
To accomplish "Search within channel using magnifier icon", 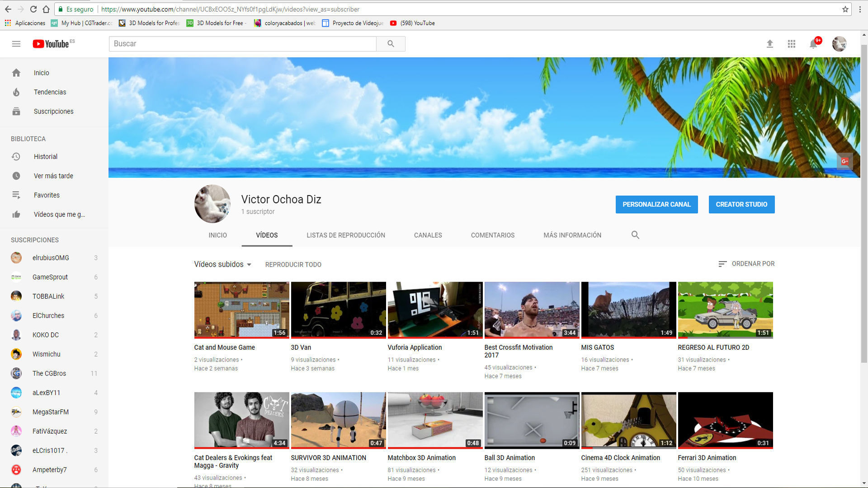I will [x=635, y=235].
